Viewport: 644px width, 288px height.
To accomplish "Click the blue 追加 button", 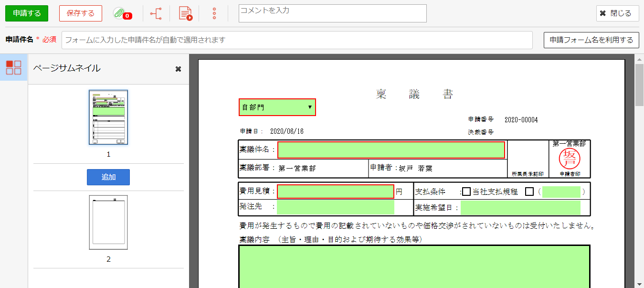I will coord(108,177).
